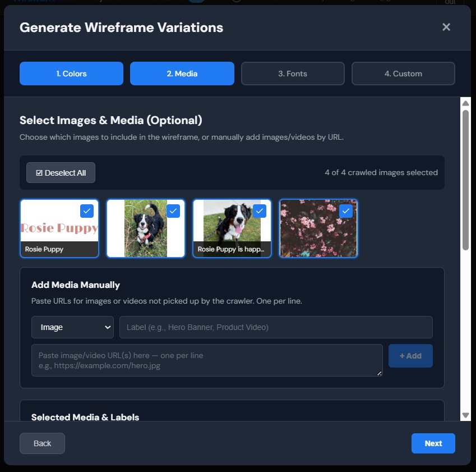Image resolution: width=476 pixels, height=472 pixels.
Task: Click the scrollbar up arrow
Action: pos(465,103)
